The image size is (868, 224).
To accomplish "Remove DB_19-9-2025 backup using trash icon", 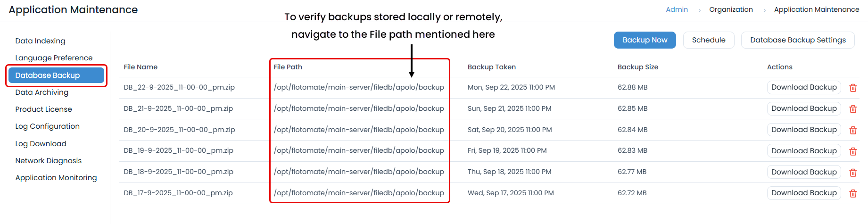I will coord(853,151).
